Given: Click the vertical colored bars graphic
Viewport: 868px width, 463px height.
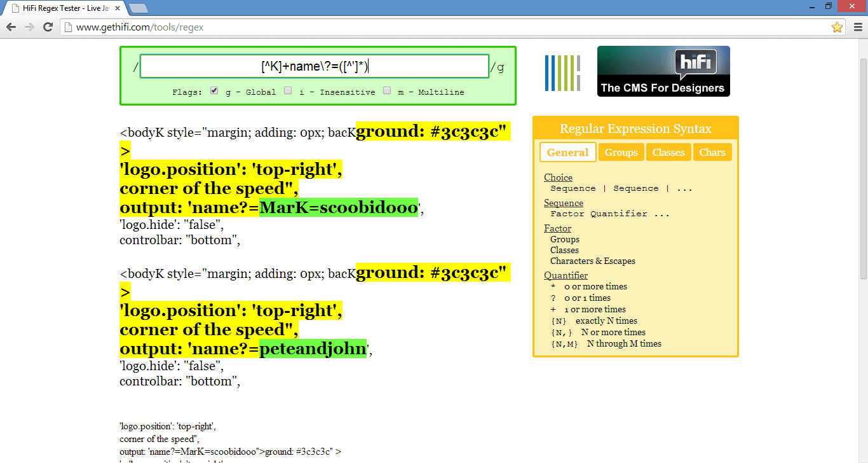Looking at the screenshot, I should [x=562, y=73].
